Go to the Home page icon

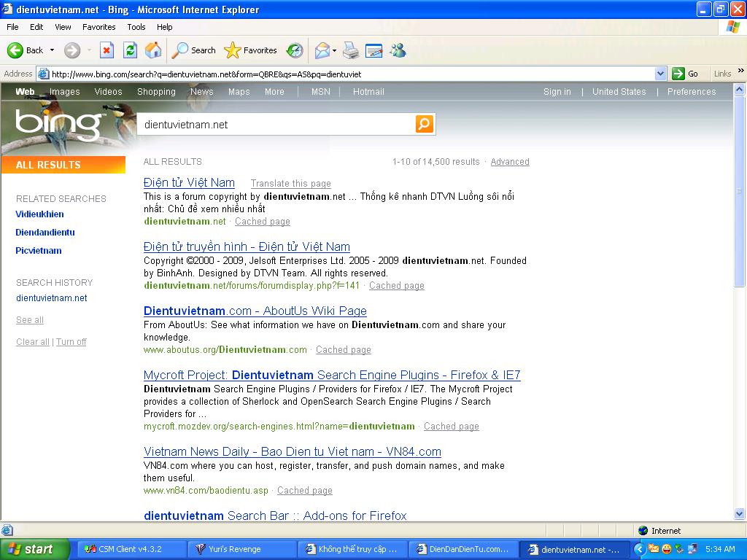(153, 50)
